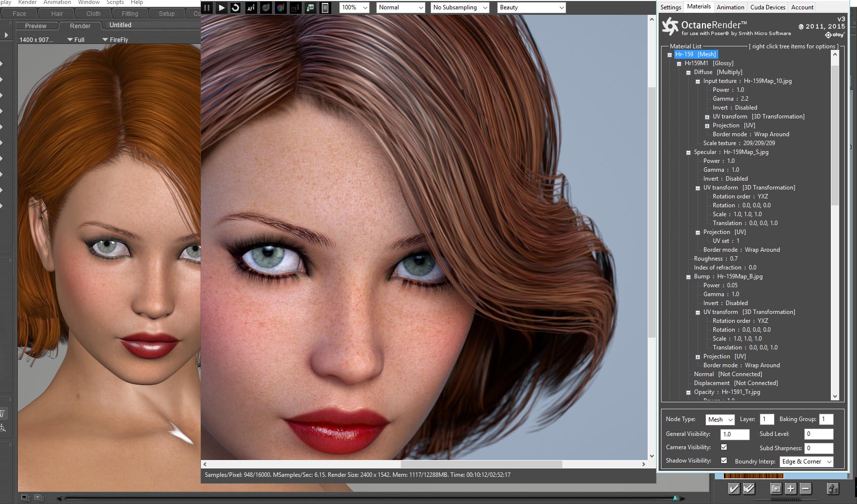Collapse the Hr-159 [Mesh] tree node
This screenshot has width=857, height=504.
click(x=670, y=55)
